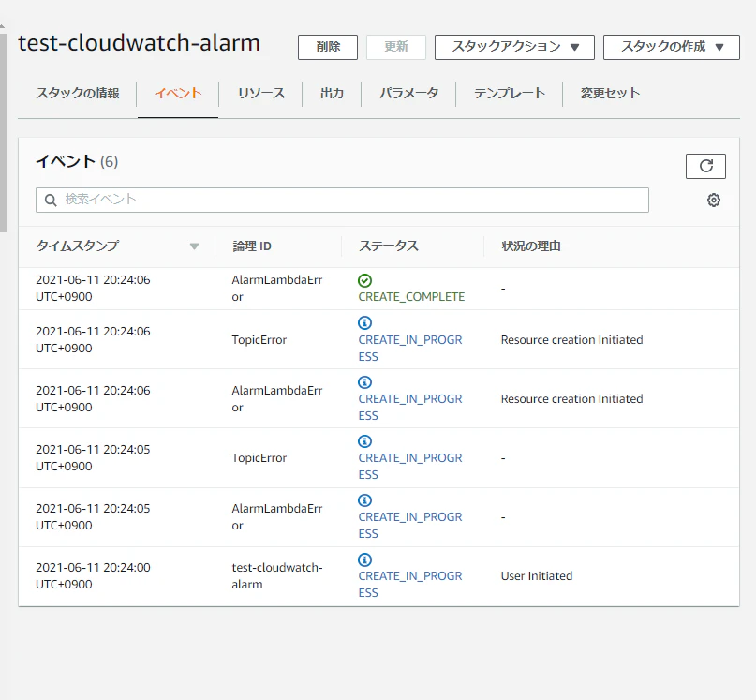Click the 状況の理由 column header
756x700 pixels.
click(531, 246)
